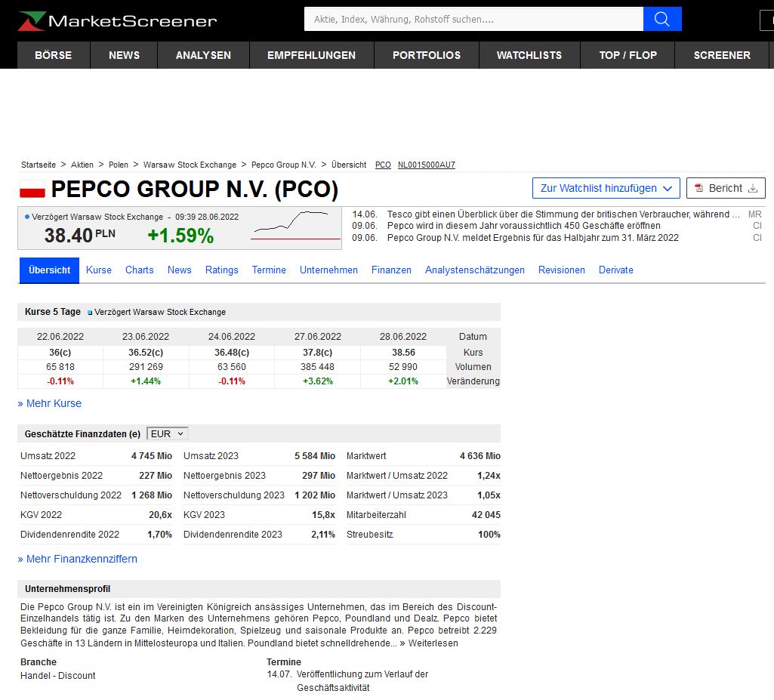The height and width of the screenshot is (700, 774).
Task: Click the MarketScreener logo
Action: [x=118, y=20]
